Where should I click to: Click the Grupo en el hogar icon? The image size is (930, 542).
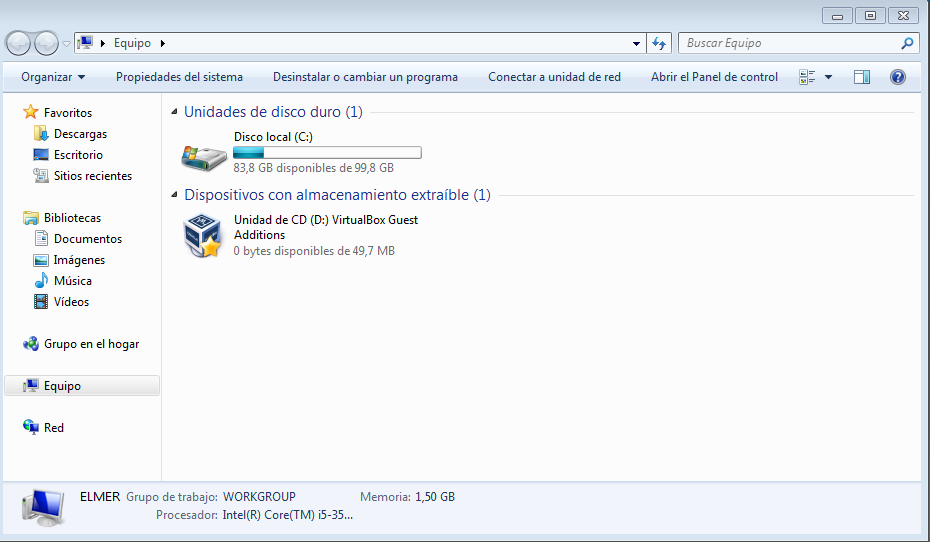[x=31, y=343]
